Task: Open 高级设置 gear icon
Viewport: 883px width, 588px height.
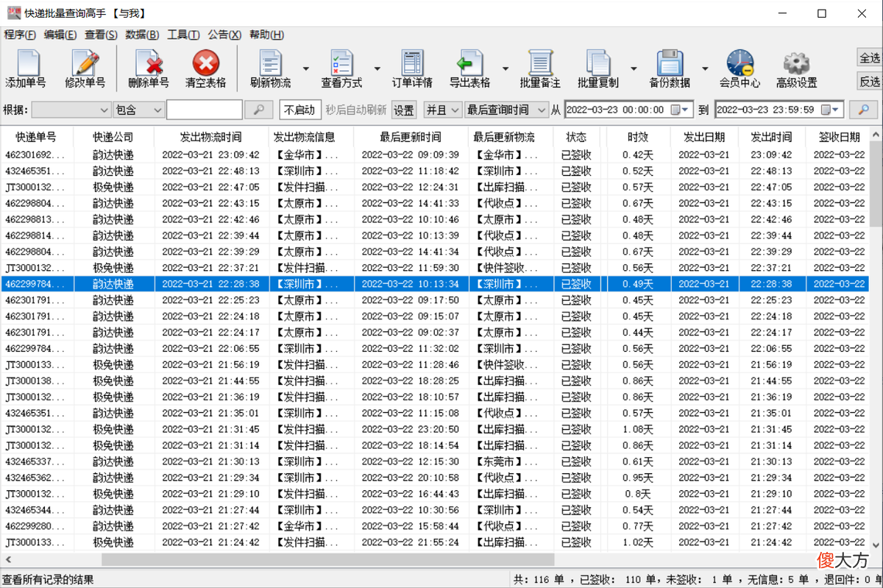Action: pyautogui.click(x=796, y=63)
